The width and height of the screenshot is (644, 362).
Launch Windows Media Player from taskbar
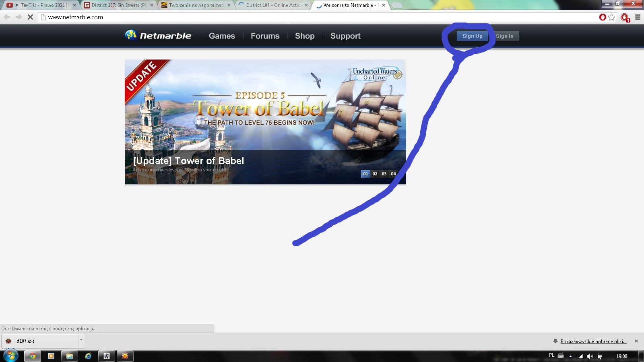[51, 356]
